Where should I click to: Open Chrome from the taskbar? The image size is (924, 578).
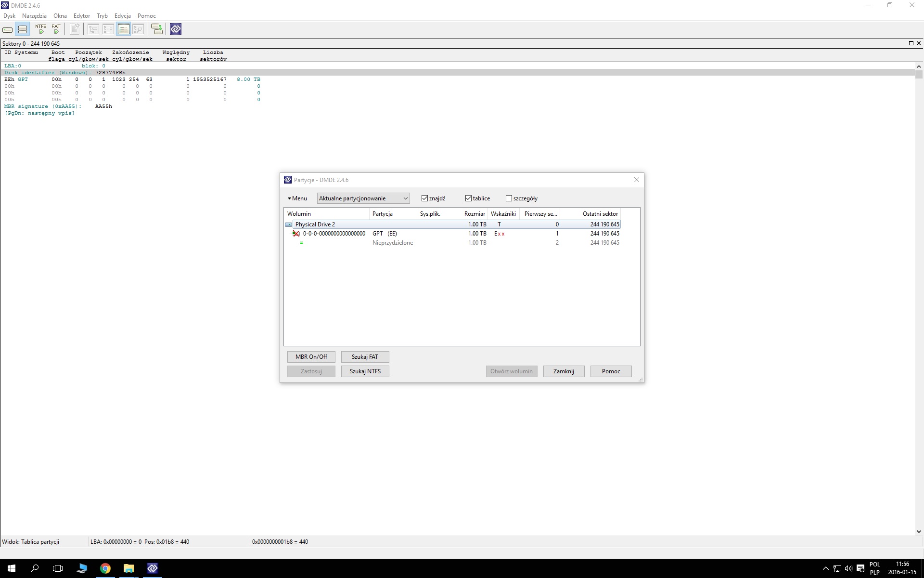tap(105, 568)
